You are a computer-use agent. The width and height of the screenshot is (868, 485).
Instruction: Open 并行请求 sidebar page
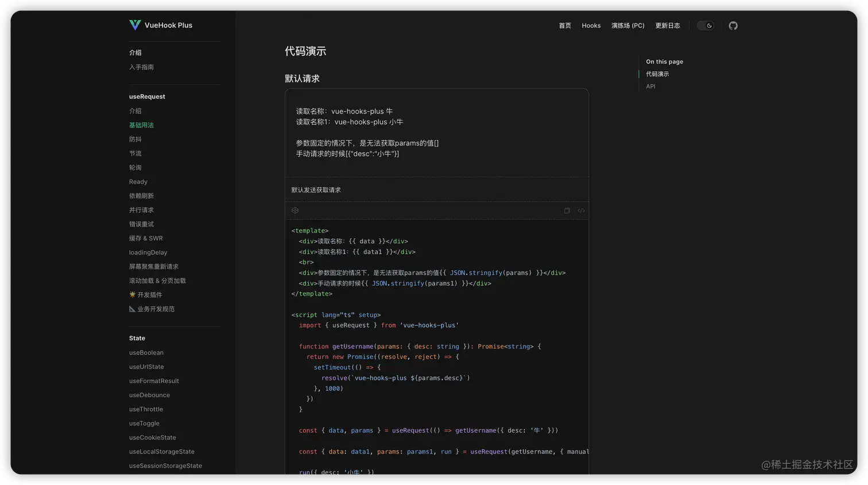click(141, 210)
